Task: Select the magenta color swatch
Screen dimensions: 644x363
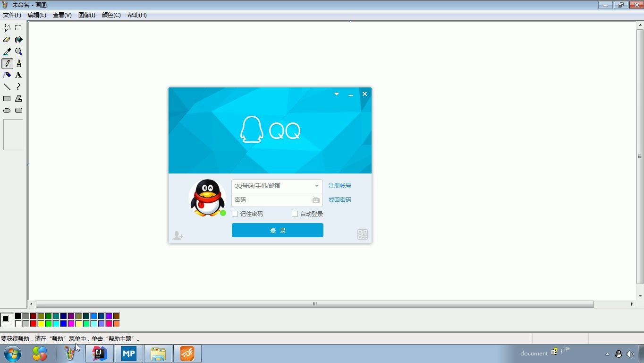Action: pos(71,324)
